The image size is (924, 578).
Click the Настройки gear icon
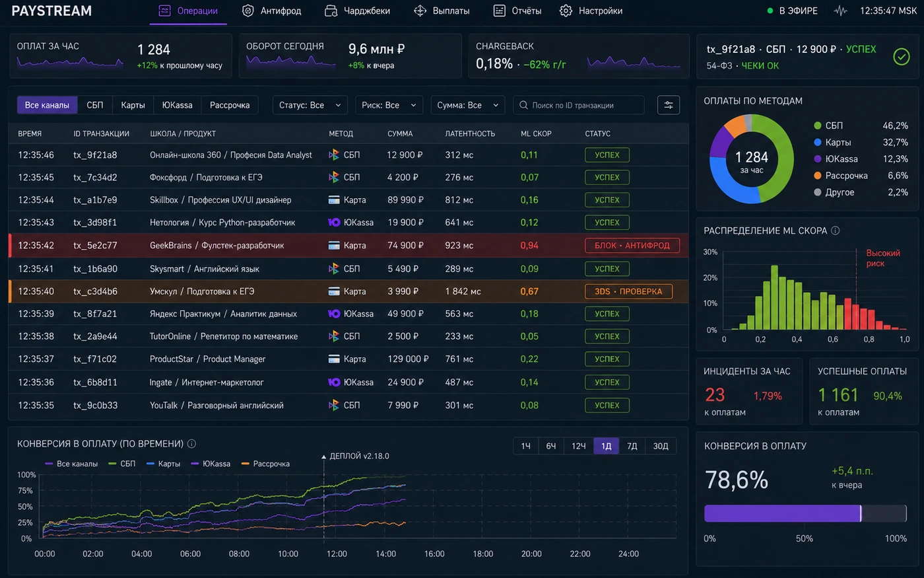click(x=566, y=11)
